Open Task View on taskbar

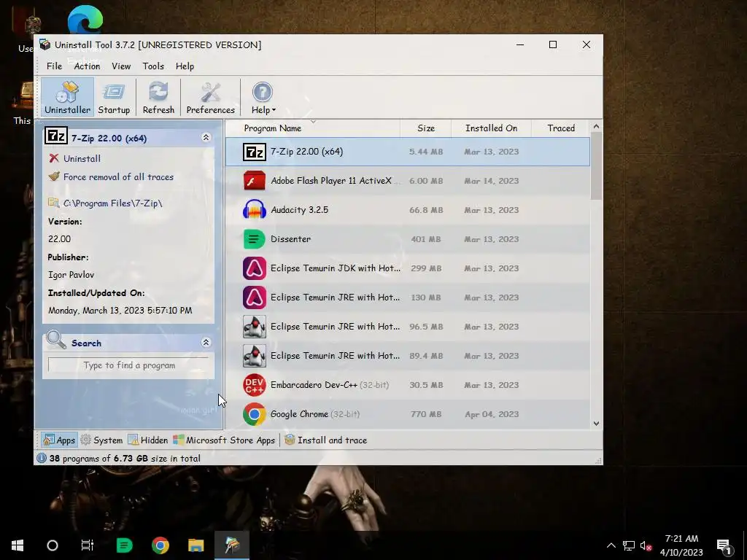click(x=88, y=545)
